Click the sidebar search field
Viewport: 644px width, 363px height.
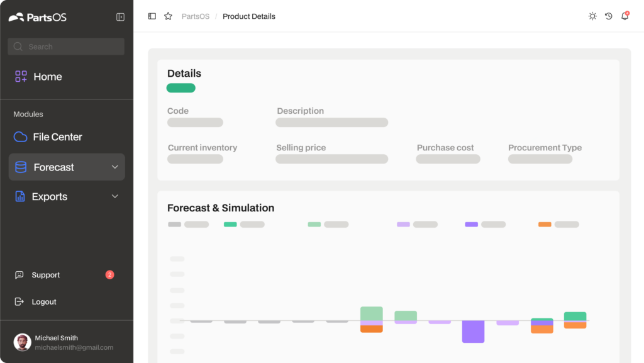click(66, 47)
